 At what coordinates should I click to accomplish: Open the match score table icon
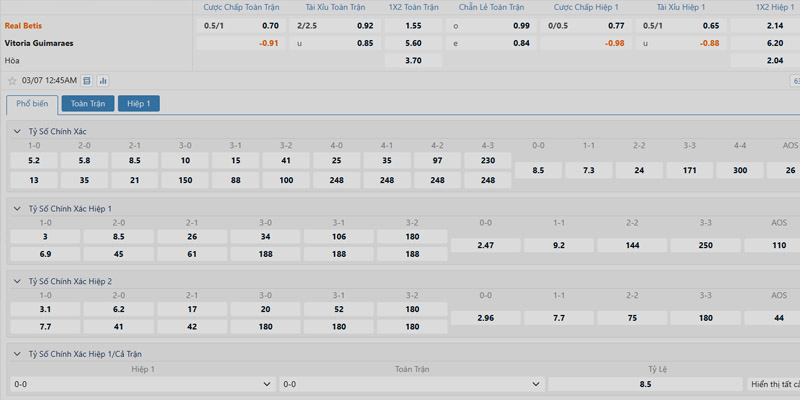pos(87,81)
